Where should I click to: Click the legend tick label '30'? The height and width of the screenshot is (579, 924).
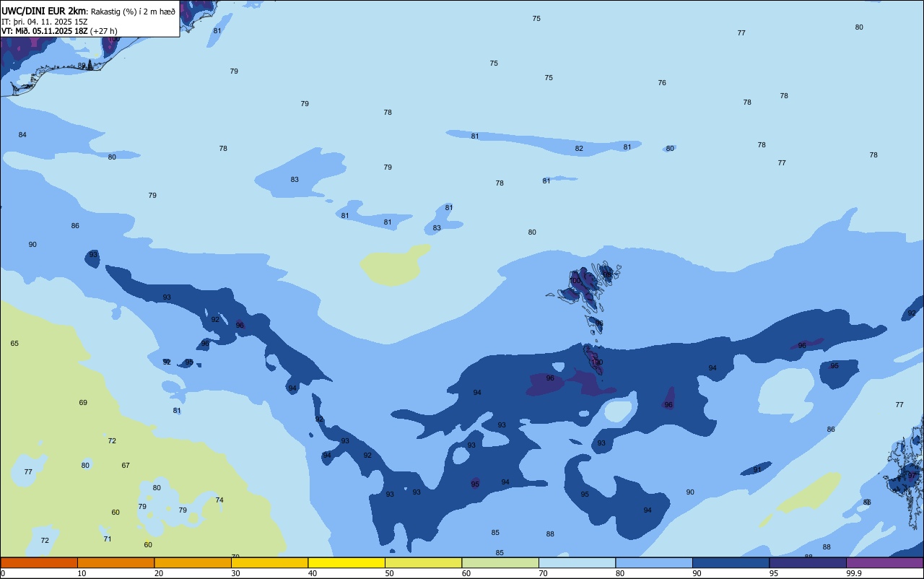(x=235, y=573)
